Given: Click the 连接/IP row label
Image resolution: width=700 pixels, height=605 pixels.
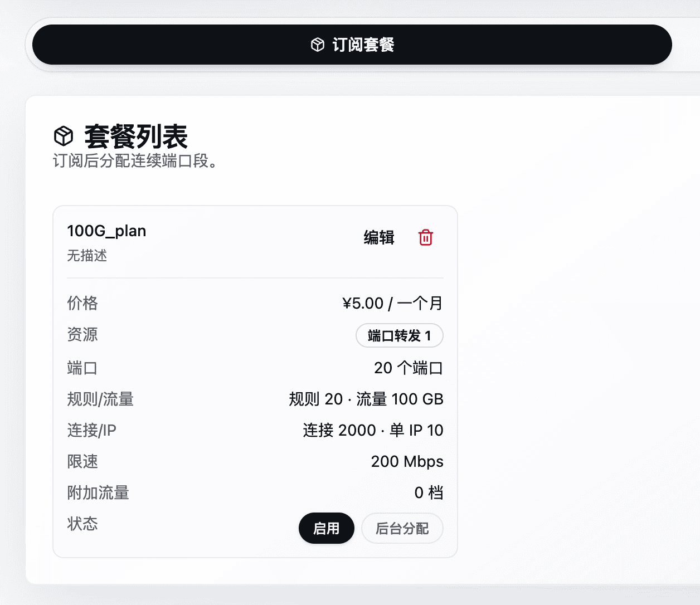Looking at the screenshot, I should tap(92, 430).
